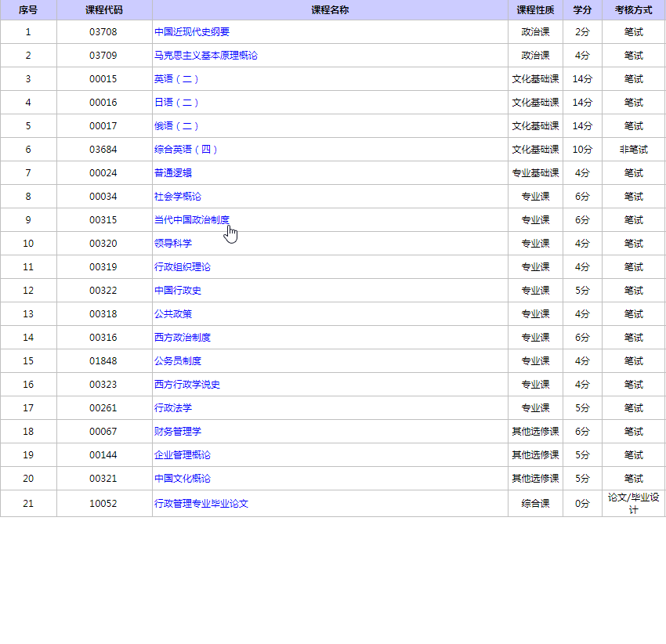This screenshot has width=666, height=644.
Task: Open the 社会学概论 course link
Action: (178, 197)
